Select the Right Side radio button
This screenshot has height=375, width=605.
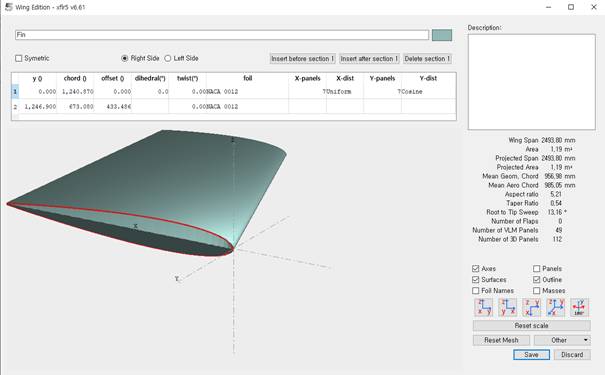click(x=125, y=58)
